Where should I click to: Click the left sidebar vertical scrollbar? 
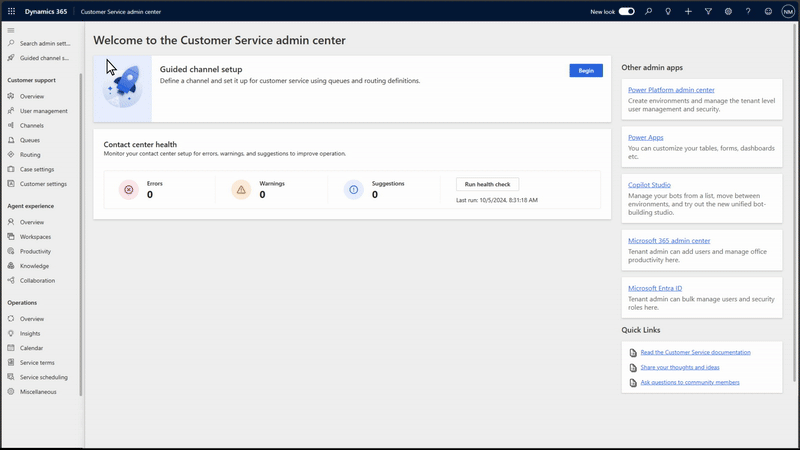(x=82, y=230)
